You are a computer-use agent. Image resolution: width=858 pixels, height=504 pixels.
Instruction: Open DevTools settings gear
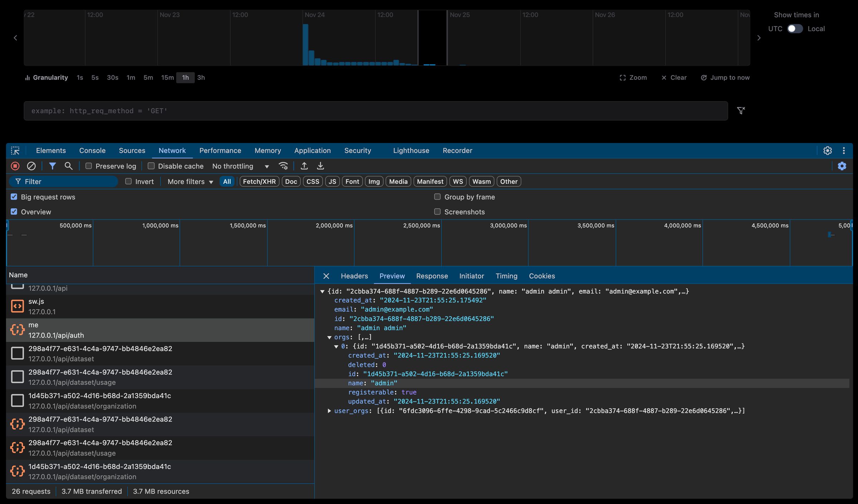coord(828,150)
